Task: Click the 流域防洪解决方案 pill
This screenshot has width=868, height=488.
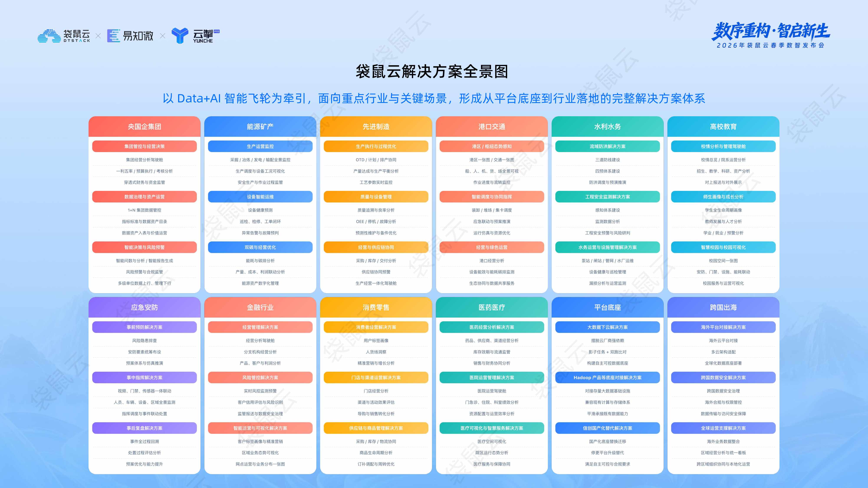Action: (x=608, y=146)
